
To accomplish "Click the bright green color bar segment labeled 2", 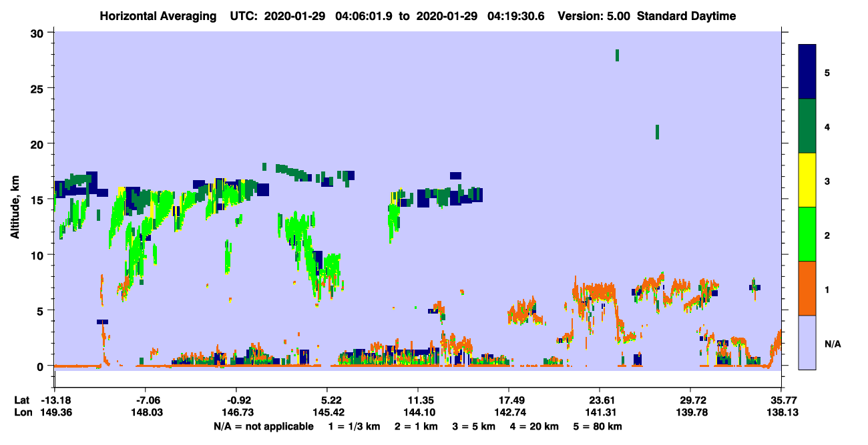I will coord(807,234).
